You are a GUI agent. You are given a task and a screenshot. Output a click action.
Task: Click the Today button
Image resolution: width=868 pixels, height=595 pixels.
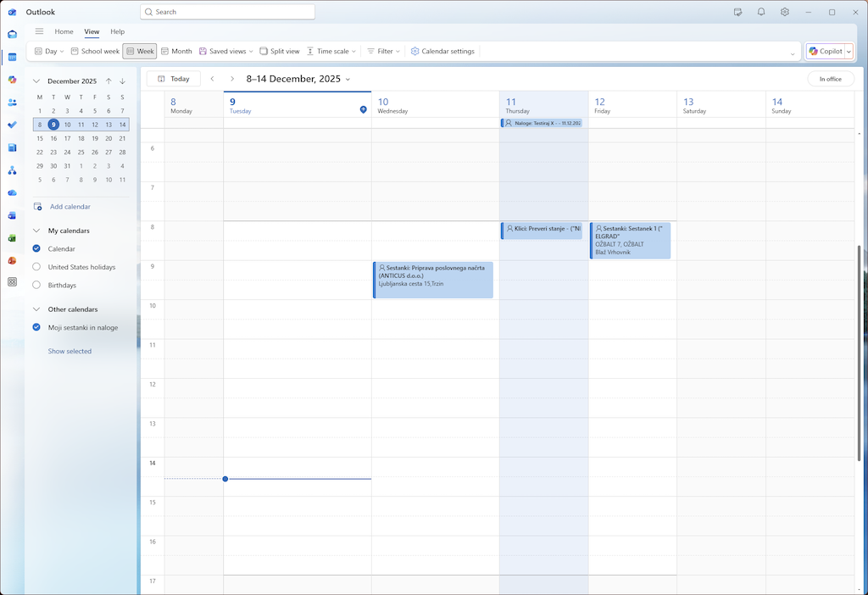pyautogui.click(x=174, y=79)
